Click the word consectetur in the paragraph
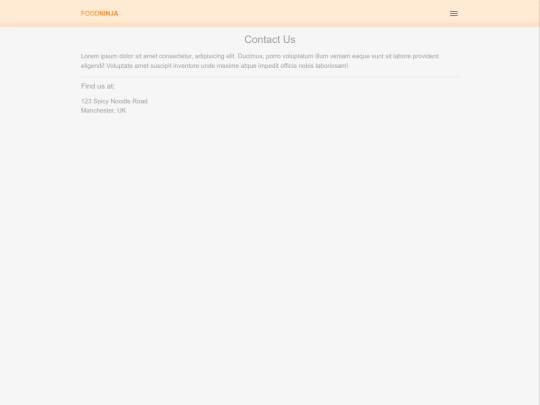The image size is (540, 405). tap(175, 56)
